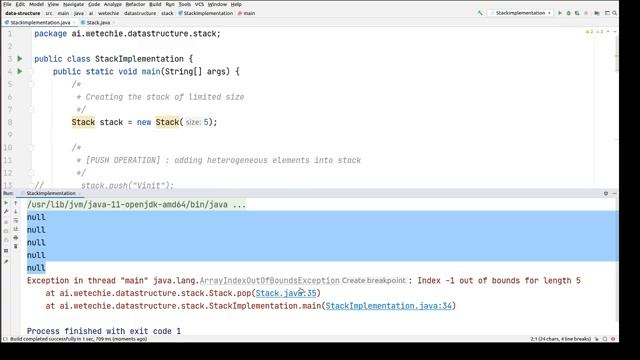Click Create breakpoint next to the exception
Screen dimensions: 640x360
coord(373,281)
